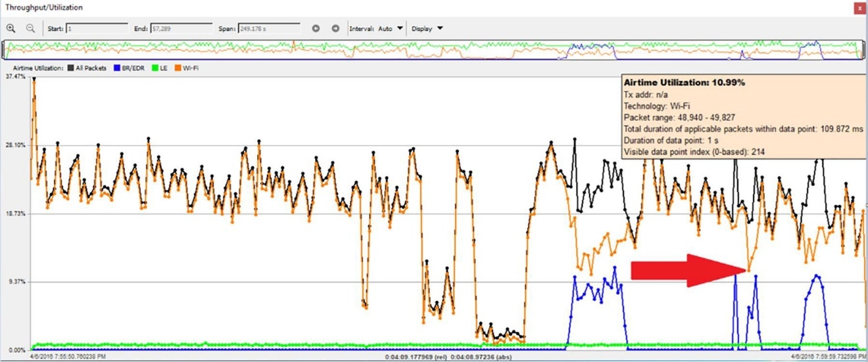Click the Technology: Wi-Fi tooltip line
868x362 pixels.
(x=657, y=105)
